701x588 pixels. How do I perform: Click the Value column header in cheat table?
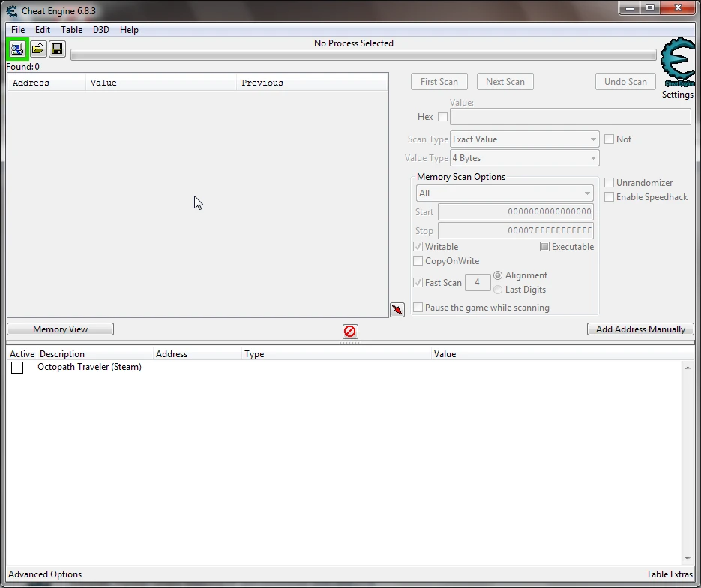(x=562, y=354)
